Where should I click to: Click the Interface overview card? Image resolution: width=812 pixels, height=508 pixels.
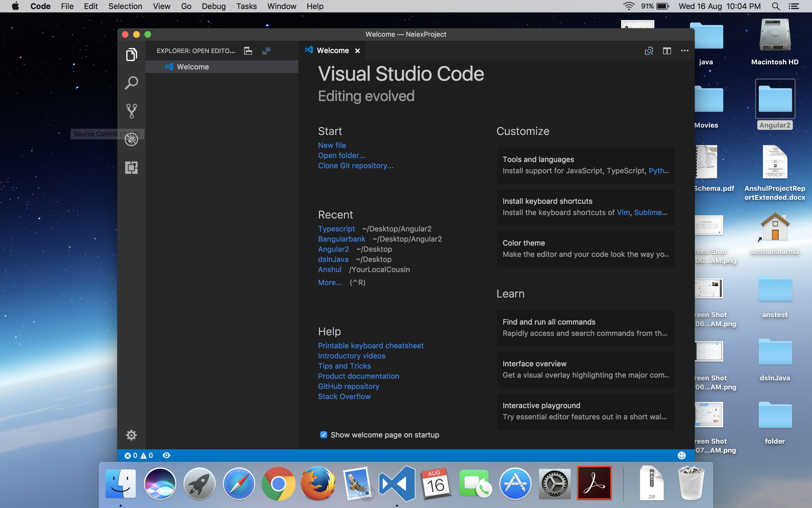(586, 370)
